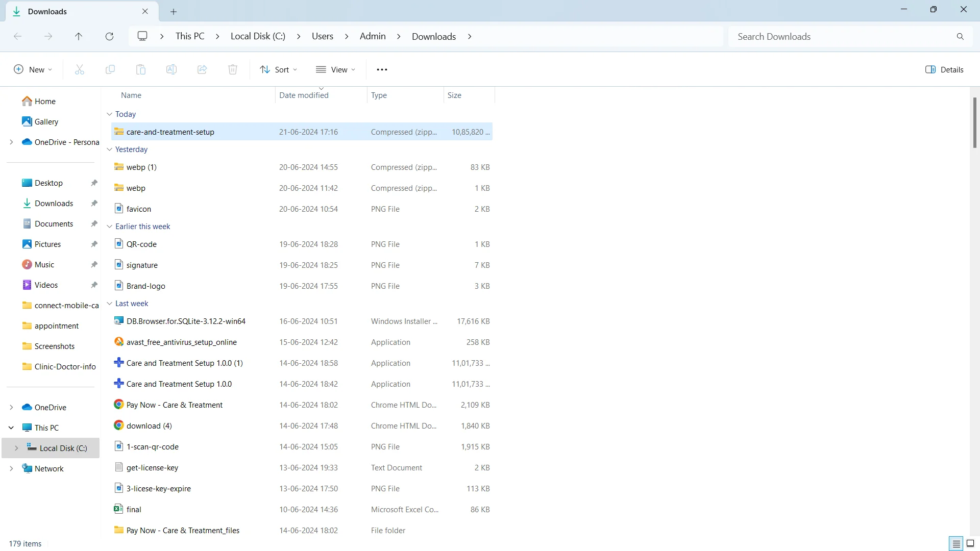
Task: Collapse This PC tree node
Action: coord(11,428)
